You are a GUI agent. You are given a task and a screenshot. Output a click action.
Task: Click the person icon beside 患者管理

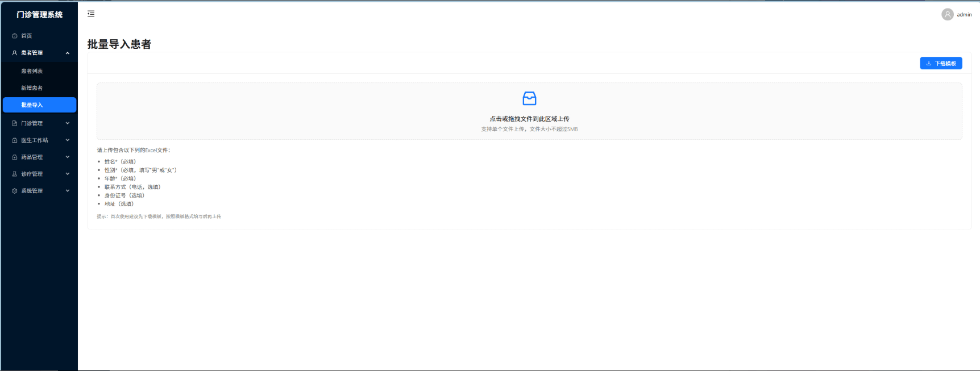pos(15,53)
